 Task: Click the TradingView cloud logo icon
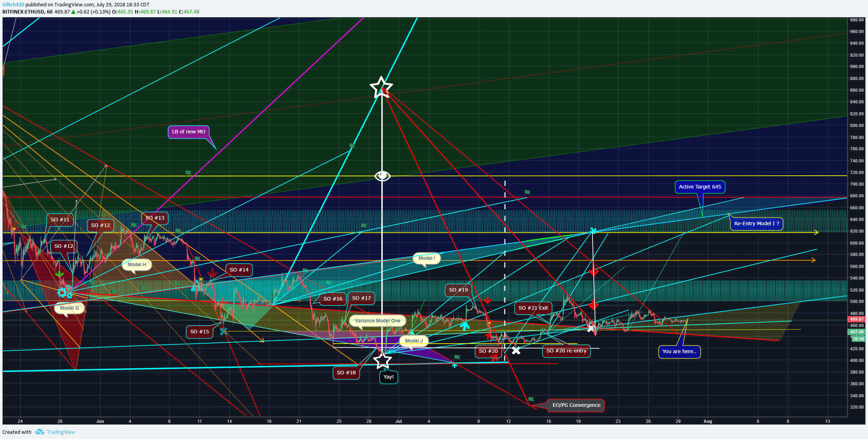click(39, 431)
